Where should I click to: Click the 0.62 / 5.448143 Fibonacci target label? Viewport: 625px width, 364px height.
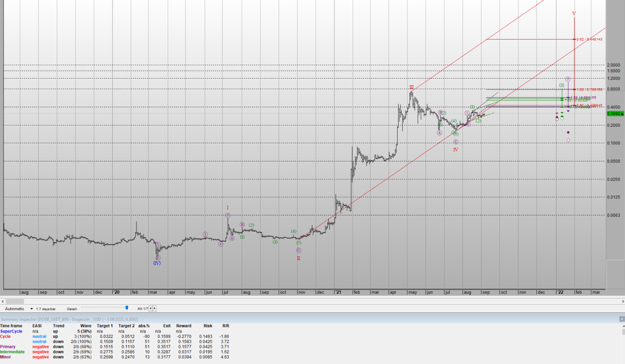click(x=590, y=39)
